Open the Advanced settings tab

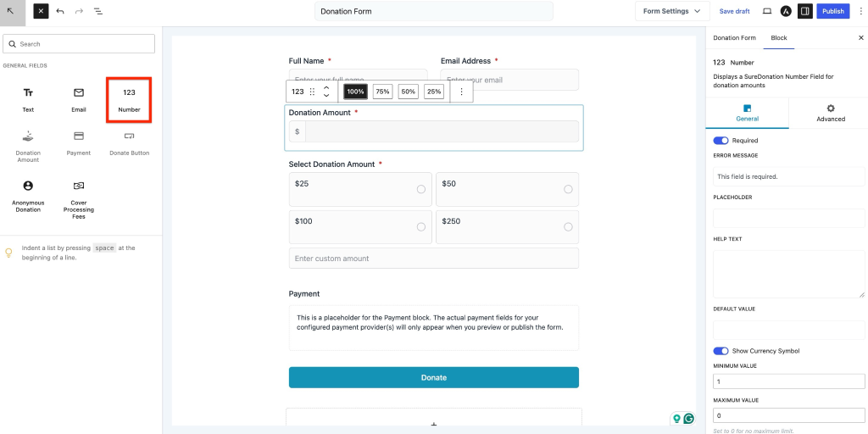[x=831, y=113]
